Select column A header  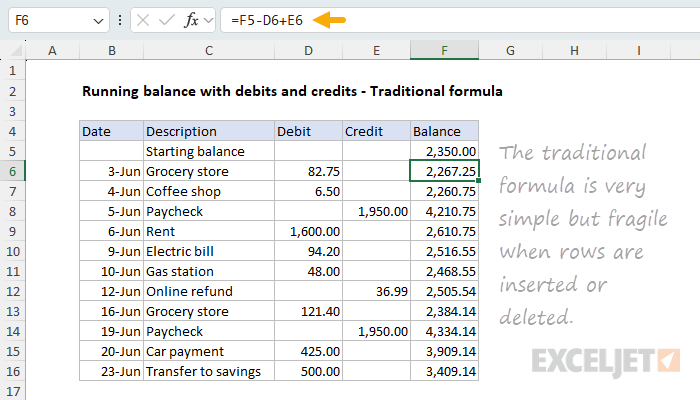pos(53,50)
